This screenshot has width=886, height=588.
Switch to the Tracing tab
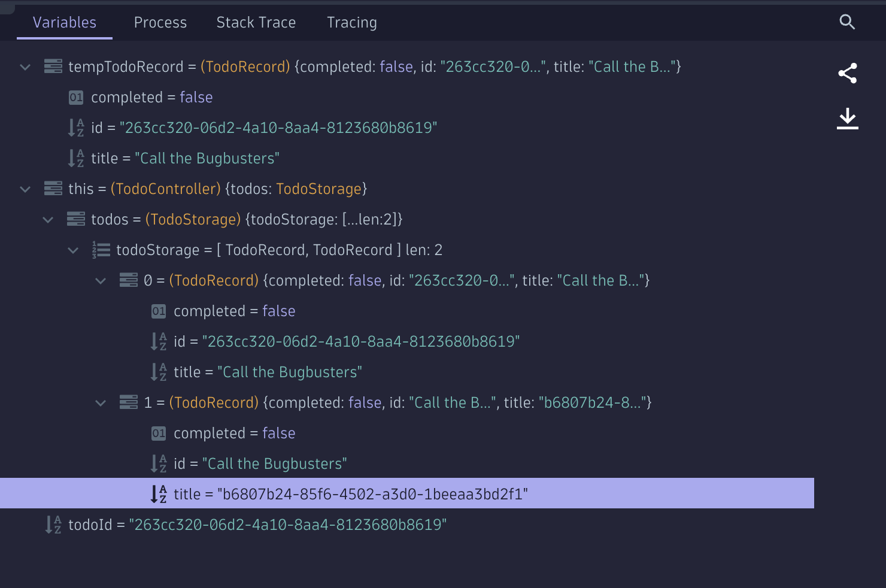[352, 23]
